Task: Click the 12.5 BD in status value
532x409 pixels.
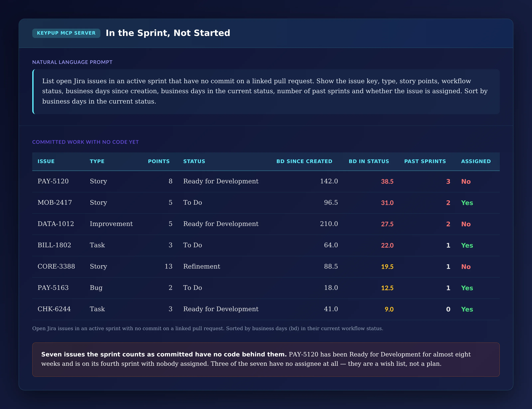Action: coord(387,288)
